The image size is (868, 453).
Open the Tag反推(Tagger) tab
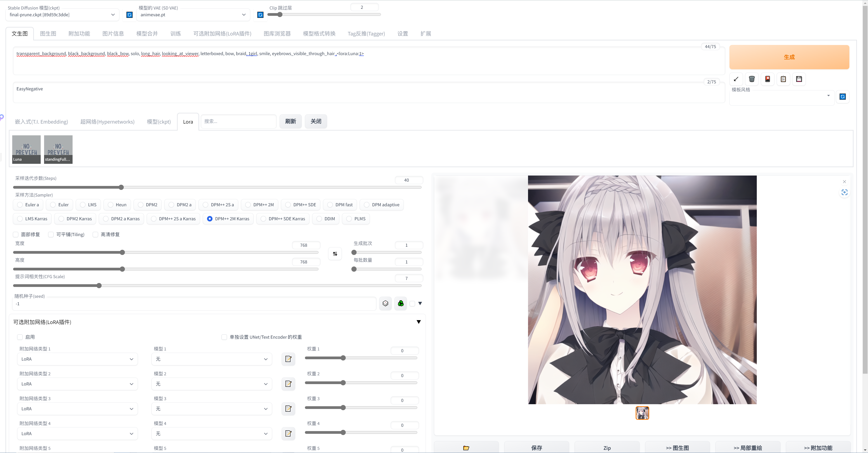366,34
